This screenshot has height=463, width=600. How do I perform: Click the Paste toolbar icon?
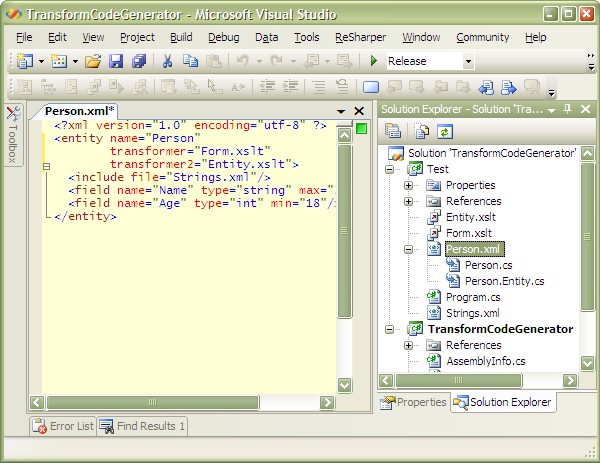click(214, 61)
